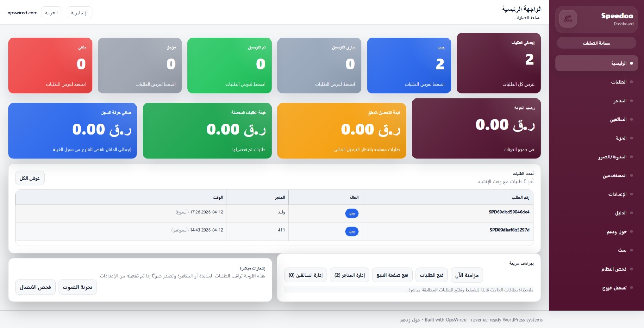
Task: Open المتاجر sidebar menu item
Action: pyautogui.click(x=596, y=101)
